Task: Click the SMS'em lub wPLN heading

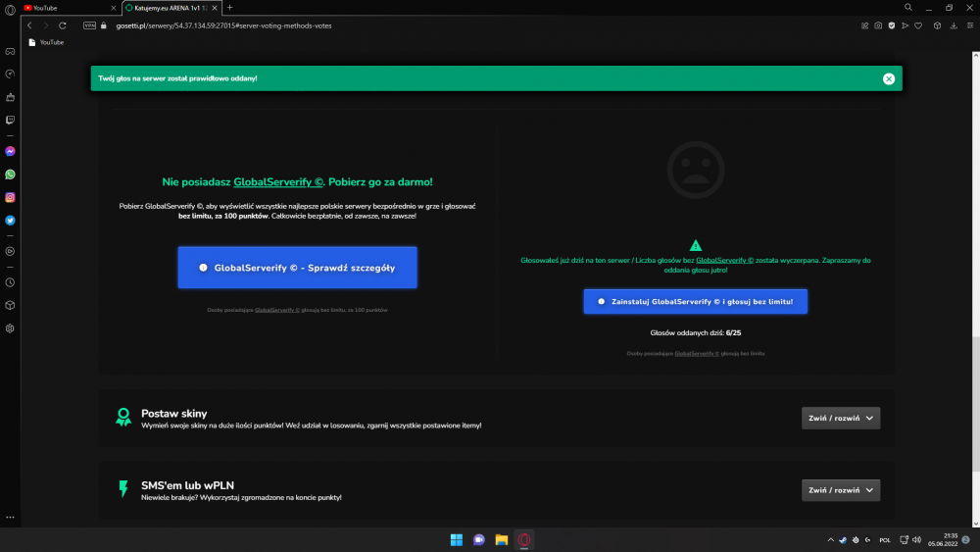Action: [187, 485]
